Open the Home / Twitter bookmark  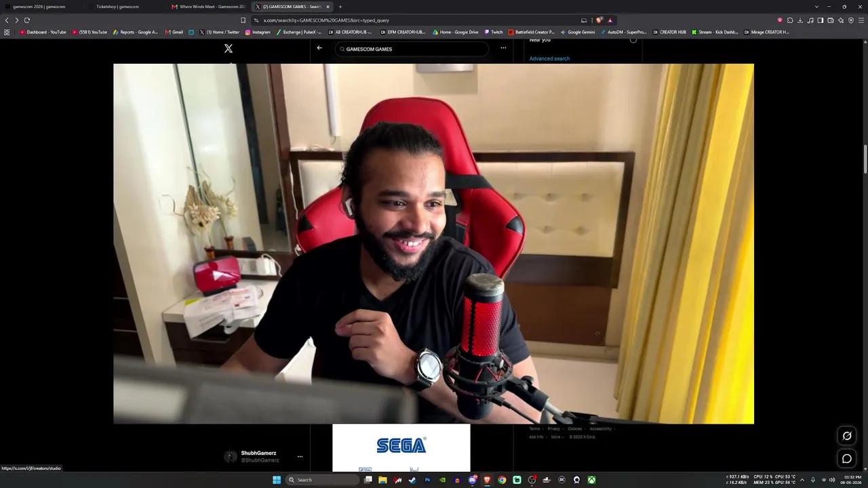click(219, 32)
